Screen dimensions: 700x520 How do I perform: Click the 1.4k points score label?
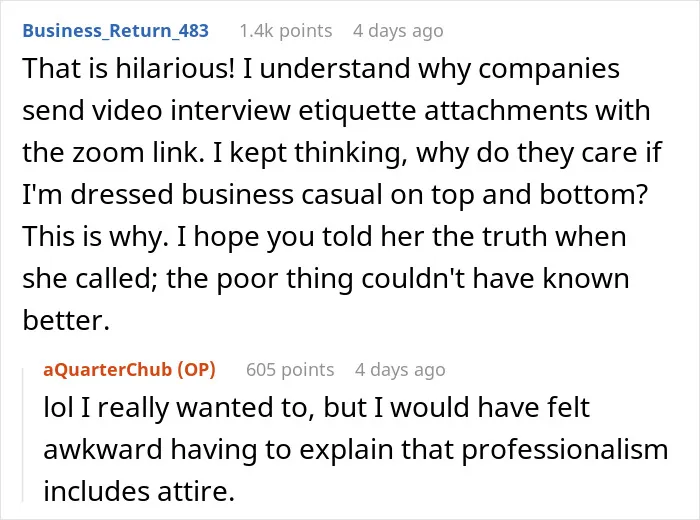pyautogui.click(x=286, y=31)
